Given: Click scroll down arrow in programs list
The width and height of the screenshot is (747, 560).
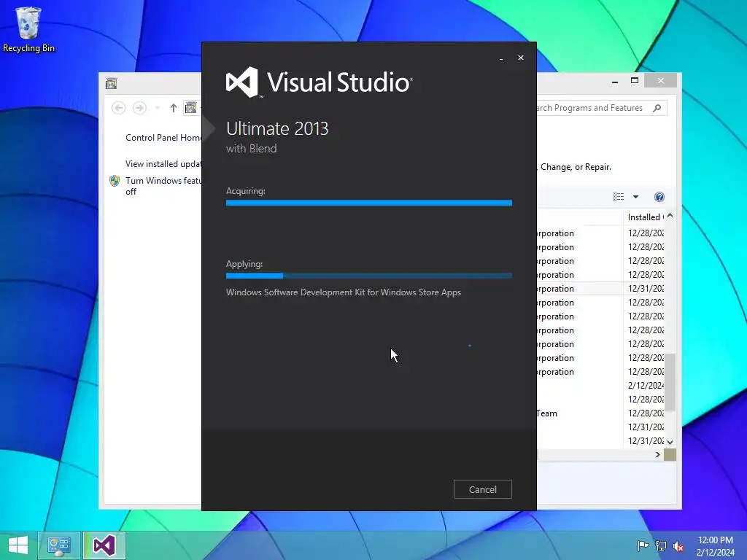Looking at the screenshot, I should pos(670,443).
